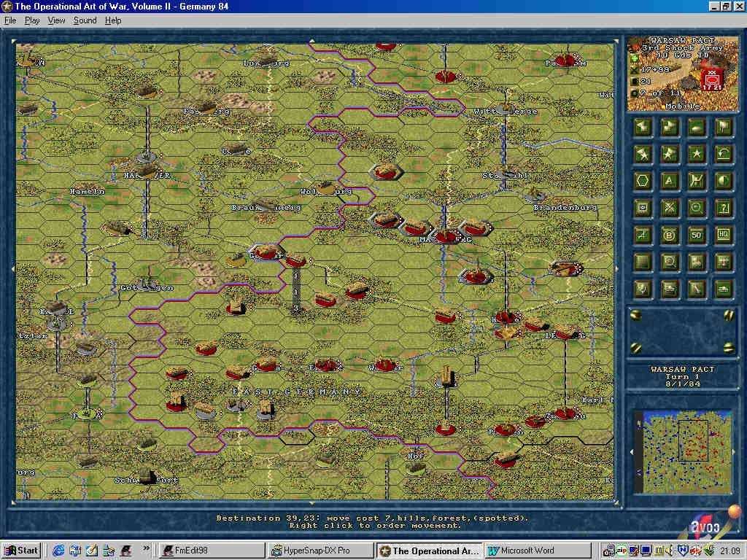Viewport: 747px width, 560px height.
Task: Toggle the hexagon grid icon
Action: click(x=642, y=181)
